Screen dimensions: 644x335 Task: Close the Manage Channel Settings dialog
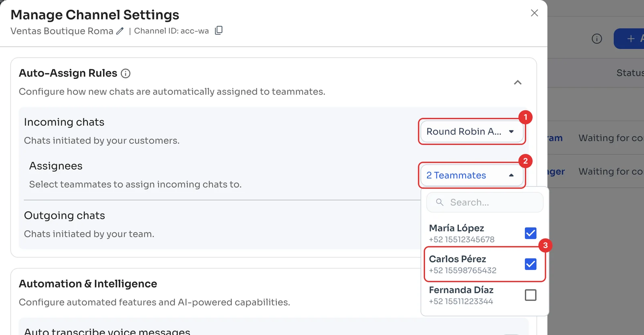pyautogui.click(x=534, y=13)
